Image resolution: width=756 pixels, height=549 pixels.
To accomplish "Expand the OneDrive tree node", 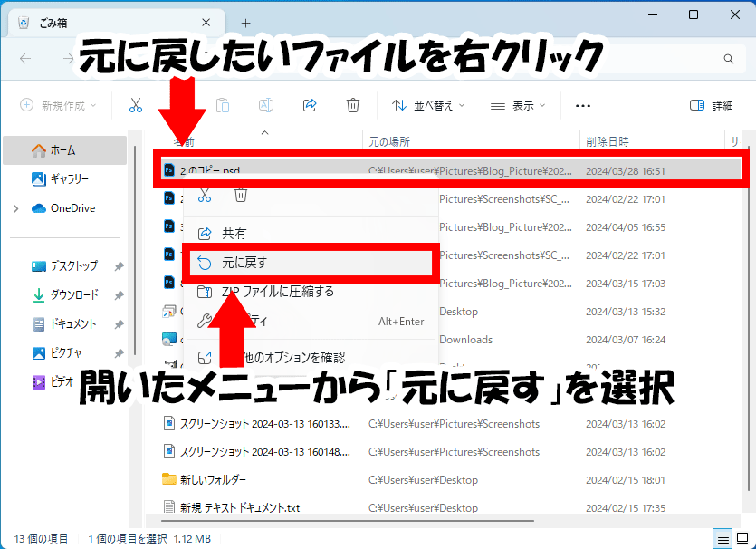I will 15,208.
